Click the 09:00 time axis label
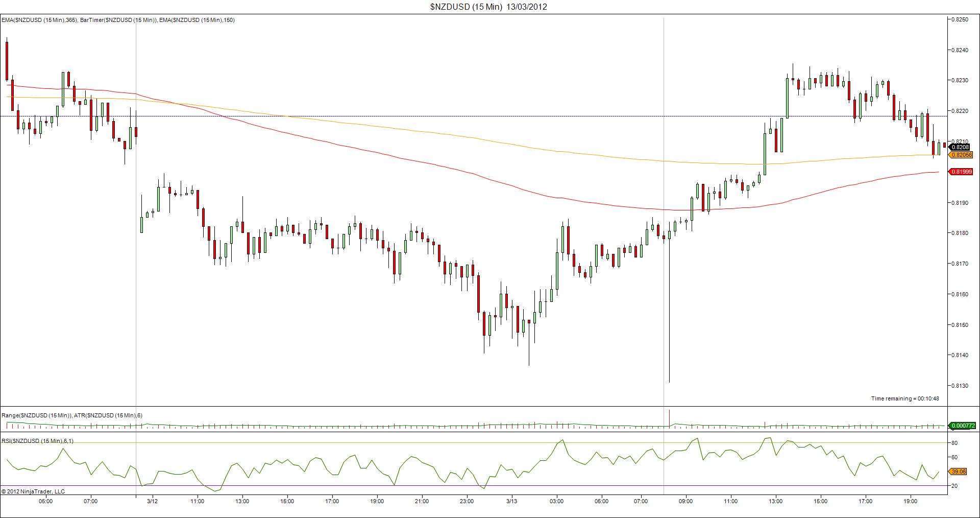980x518 pixels. point(685,501)
